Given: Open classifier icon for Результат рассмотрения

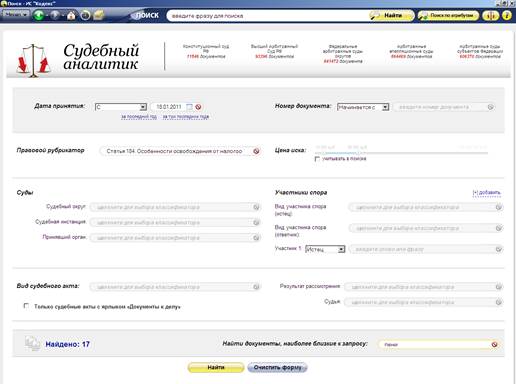Looking at the screenshot, I should pyautogui.click(x=499, y=287).
